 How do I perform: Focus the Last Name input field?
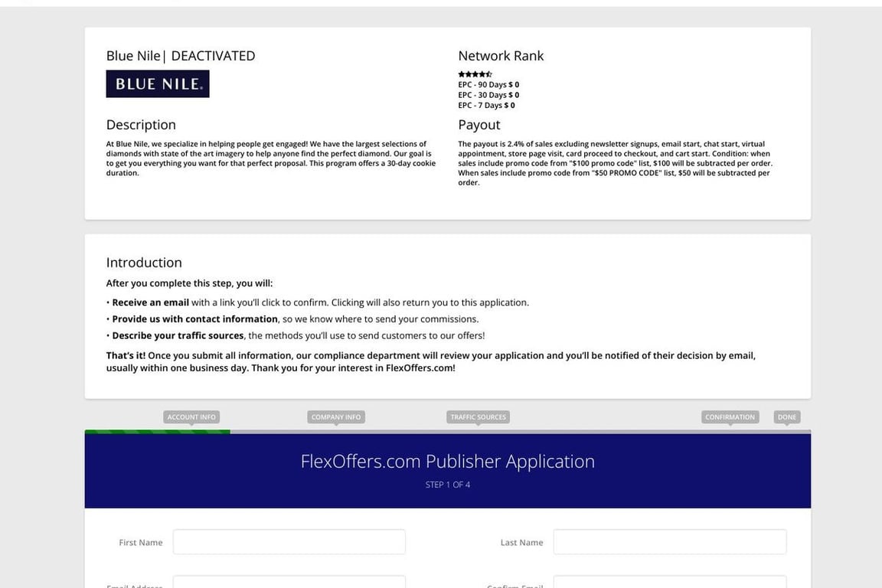[x=669, y=542]
